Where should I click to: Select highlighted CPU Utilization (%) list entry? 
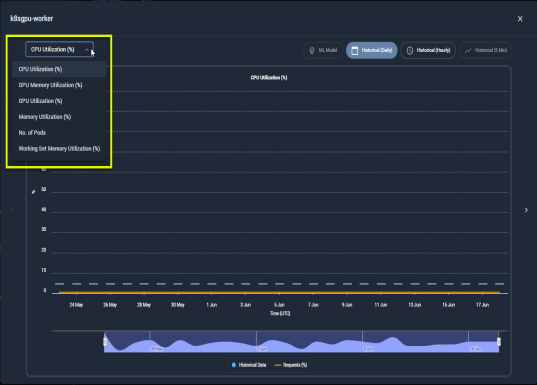point(59,69)
